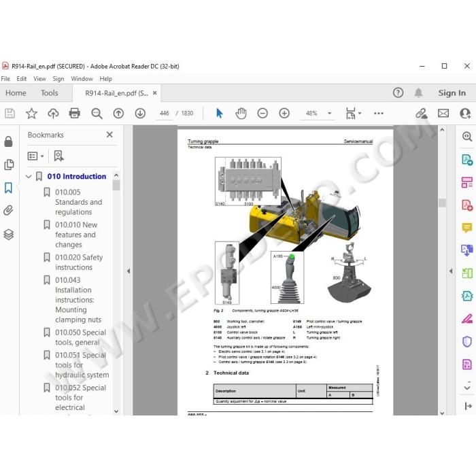Open the Edit menu
The width and height of the screenshot is (476, 476).
(22, 79)
